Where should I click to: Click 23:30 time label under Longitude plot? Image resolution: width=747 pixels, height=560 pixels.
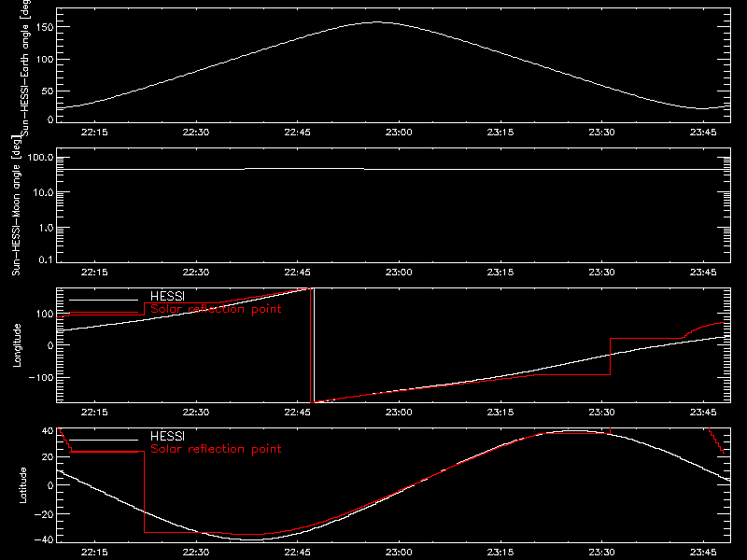click(601, 413)
